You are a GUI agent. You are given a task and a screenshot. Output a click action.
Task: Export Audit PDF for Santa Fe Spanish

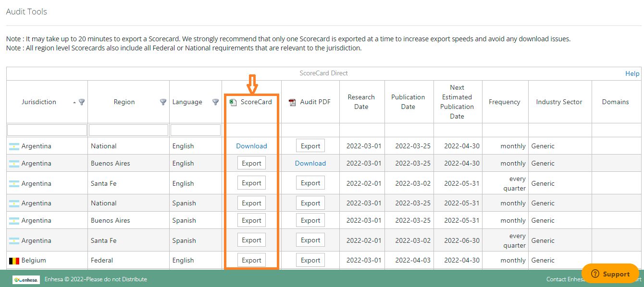click(310, 240)
